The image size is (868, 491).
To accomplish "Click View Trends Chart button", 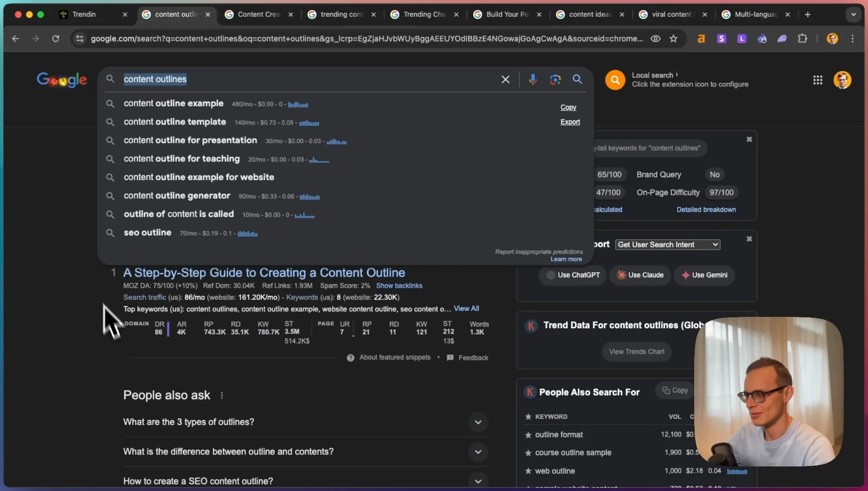I will point(636,352).
